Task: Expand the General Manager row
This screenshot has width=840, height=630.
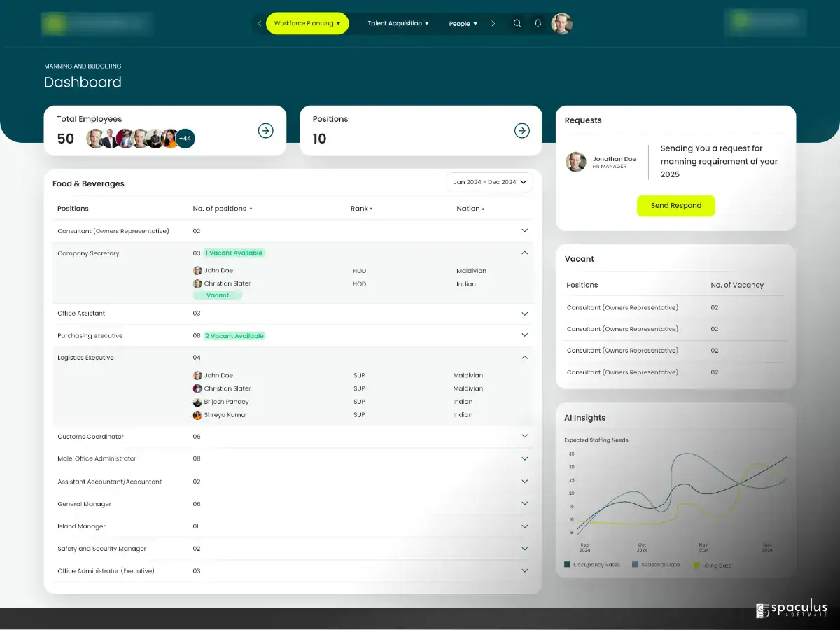Action: coord(525,503)
